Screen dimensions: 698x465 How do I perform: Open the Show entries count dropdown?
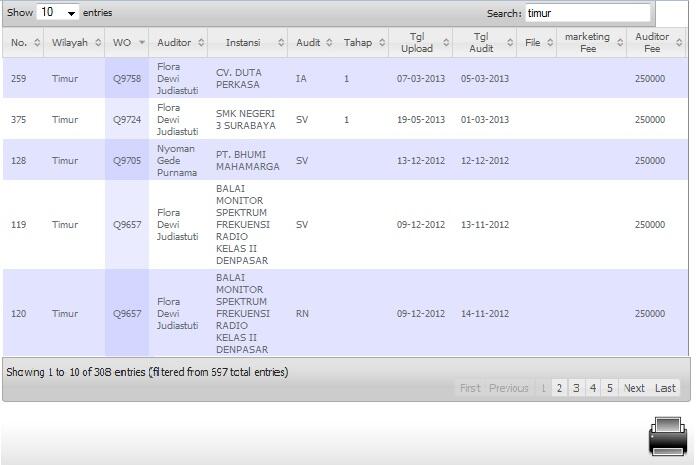point(58,13)
